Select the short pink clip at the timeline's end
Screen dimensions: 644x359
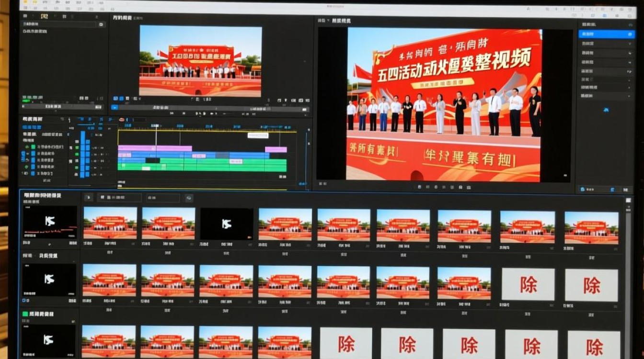click(276, 149)
